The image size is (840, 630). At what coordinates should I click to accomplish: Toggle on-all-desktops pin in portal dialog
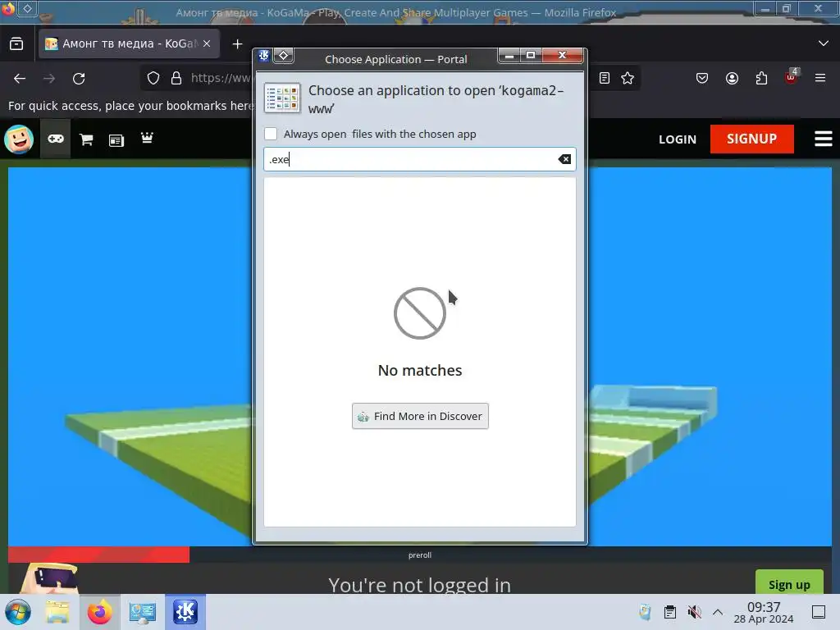point(283,55)
